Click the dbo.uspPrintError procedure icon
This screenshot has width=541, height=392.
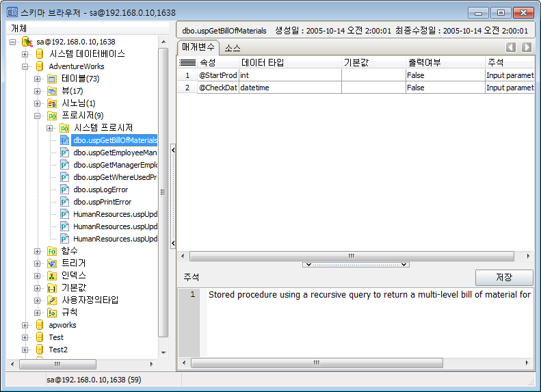point(64,202)
